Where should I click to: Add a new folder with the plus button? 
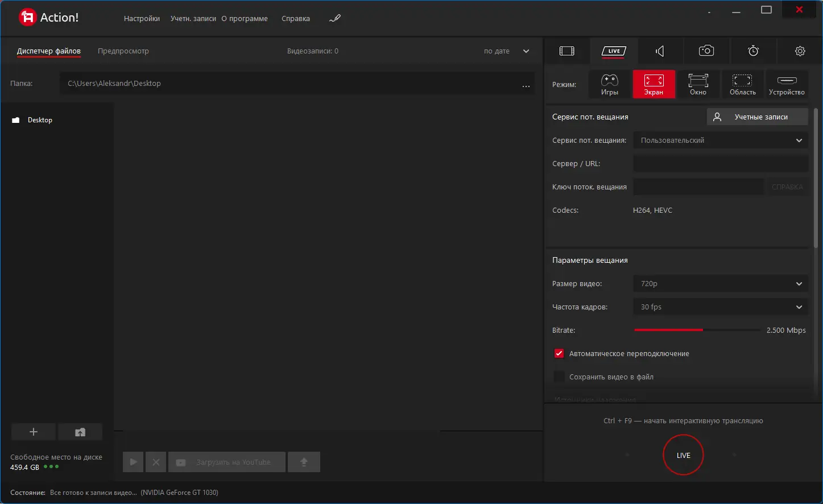point(34,432)
